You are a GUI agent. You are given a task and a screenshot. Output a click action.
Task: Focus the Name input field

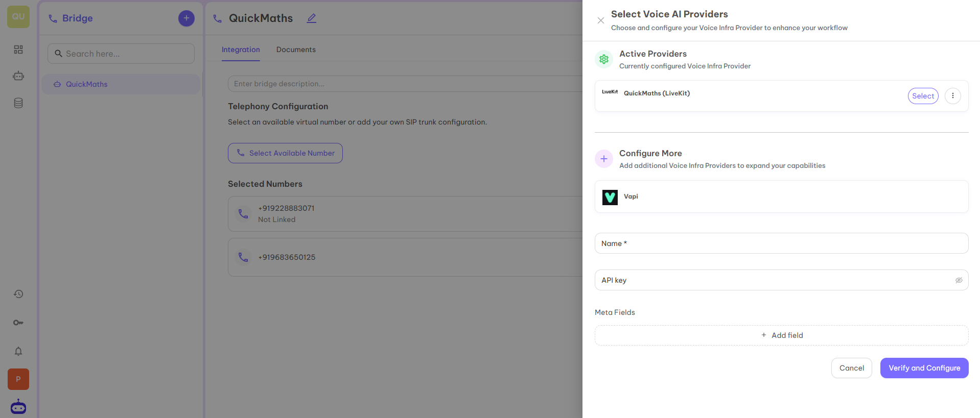tap(781, 243)
